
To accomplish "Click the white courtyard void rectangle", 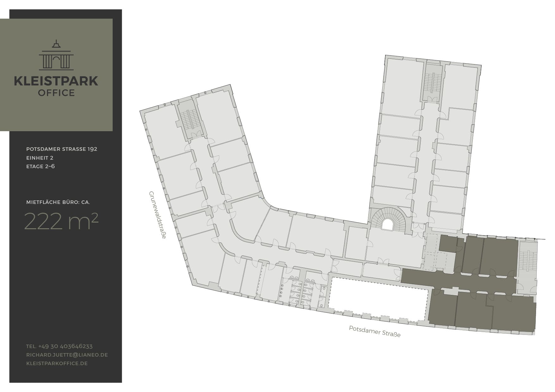I will [378, 299].
